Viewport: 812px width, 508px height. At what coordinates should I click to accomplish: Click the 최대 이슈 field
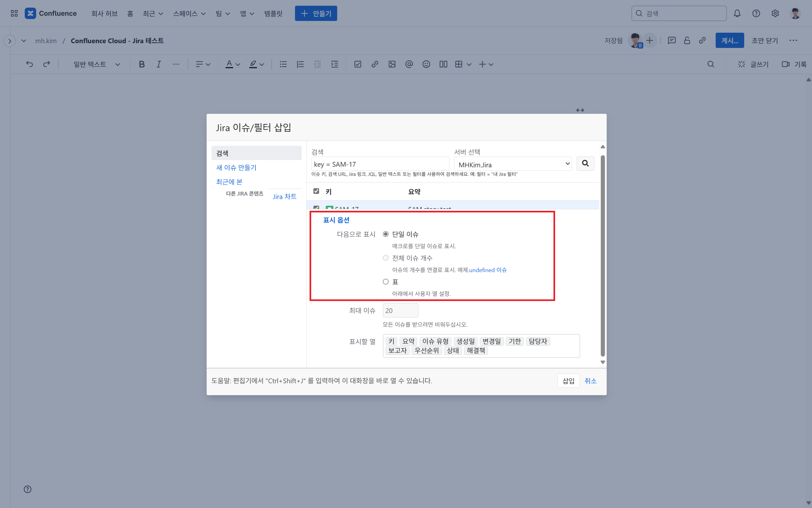click(400, 311)
